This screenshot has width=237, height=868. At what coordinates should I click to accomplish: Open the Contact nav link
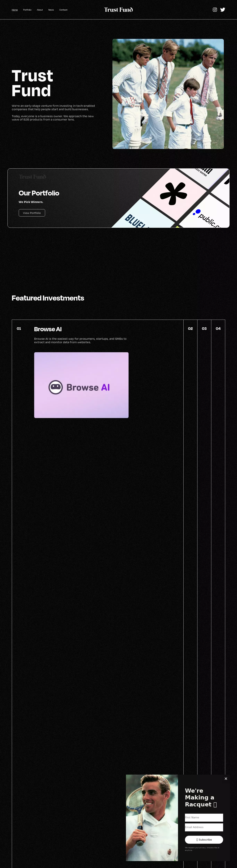pyautogui.click(x=63, y=10)
